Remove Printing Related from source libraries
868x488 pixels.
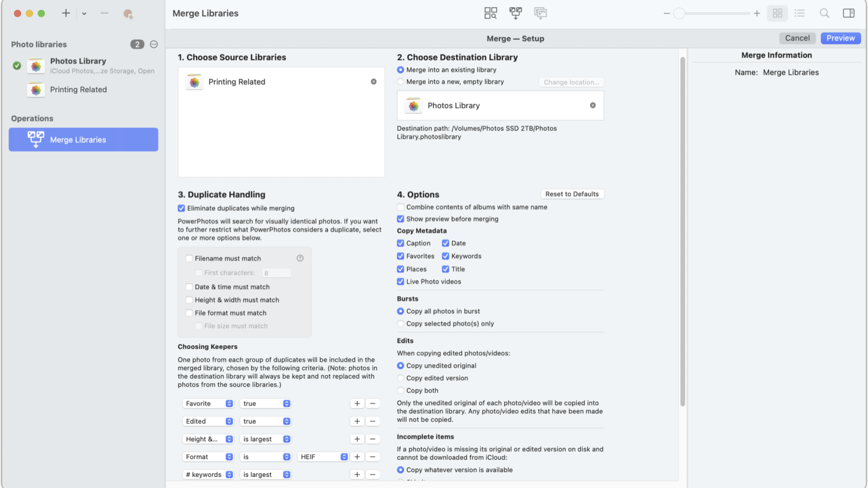(x=373, y=82)
